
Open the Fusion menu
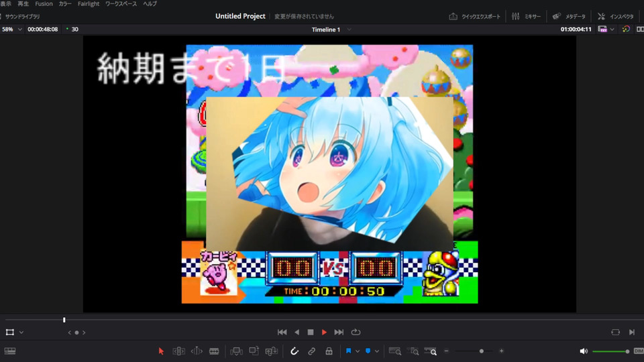[x=44, y=4]
